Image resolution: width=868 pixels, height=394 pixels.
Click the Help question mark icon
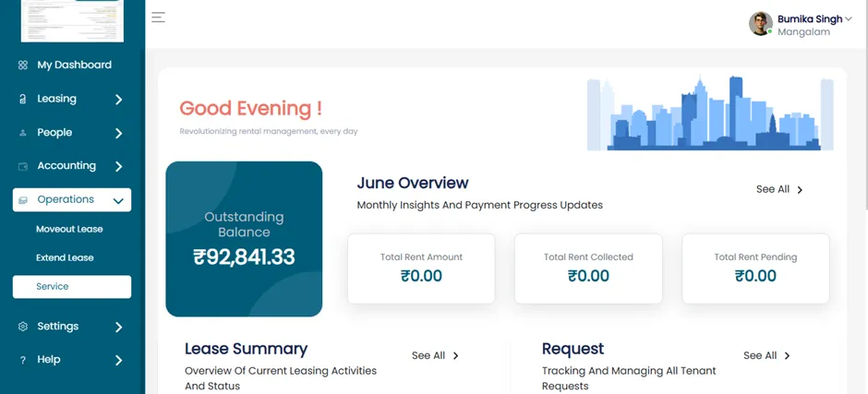click(x=23, y=360)
